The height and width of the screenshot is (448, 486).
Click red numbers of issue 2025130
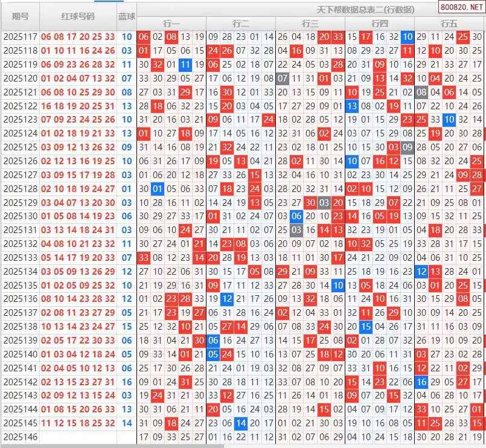point(78,216)
